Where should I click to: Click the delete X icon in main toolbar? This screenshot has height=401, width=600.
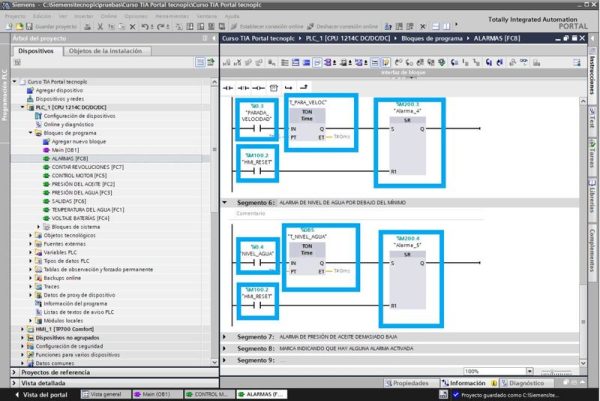click(132, 26)
